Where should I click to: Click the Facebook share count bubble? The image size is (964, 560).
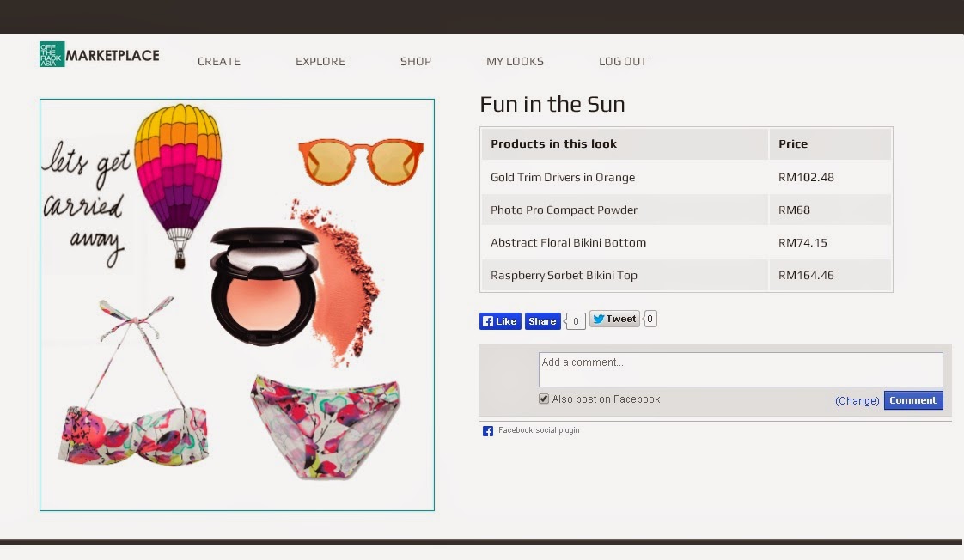(x=576, y=321)
